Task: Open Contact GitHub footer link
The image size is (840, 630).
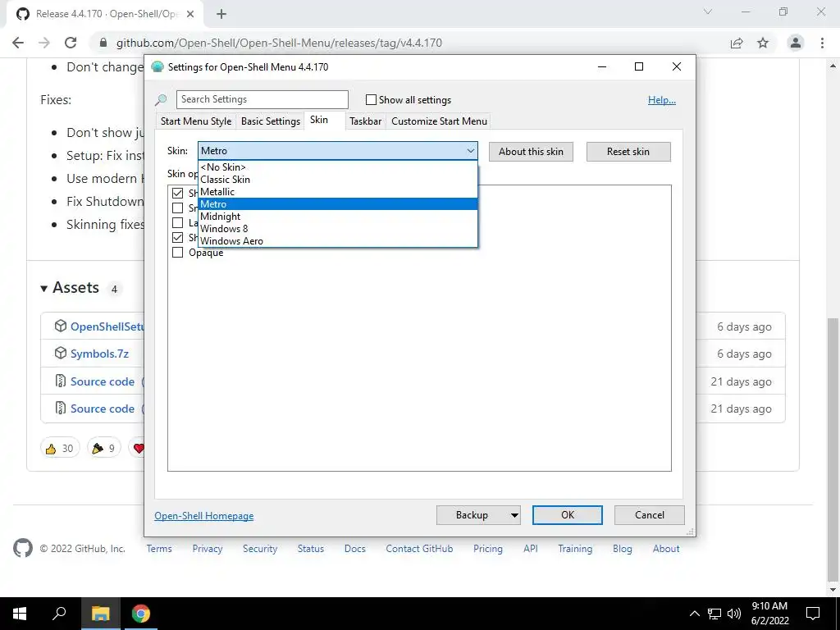Action: pyautogui.click(x=419, y=549)
